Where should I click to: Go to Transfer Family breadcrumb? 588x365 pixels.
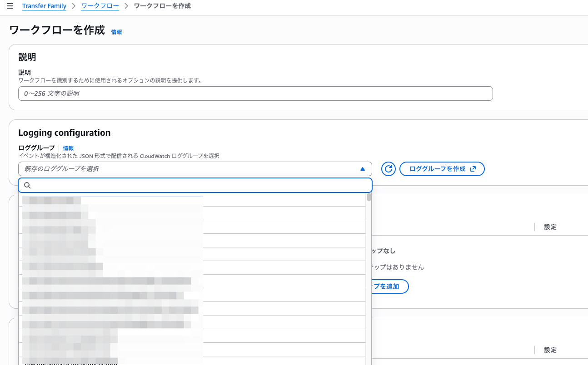[44, 6]
